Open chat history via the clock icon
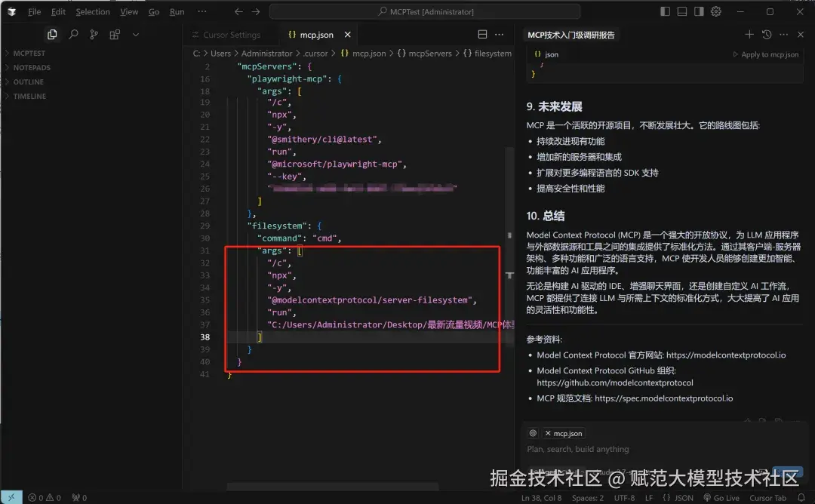 click(x=767, y=34)
